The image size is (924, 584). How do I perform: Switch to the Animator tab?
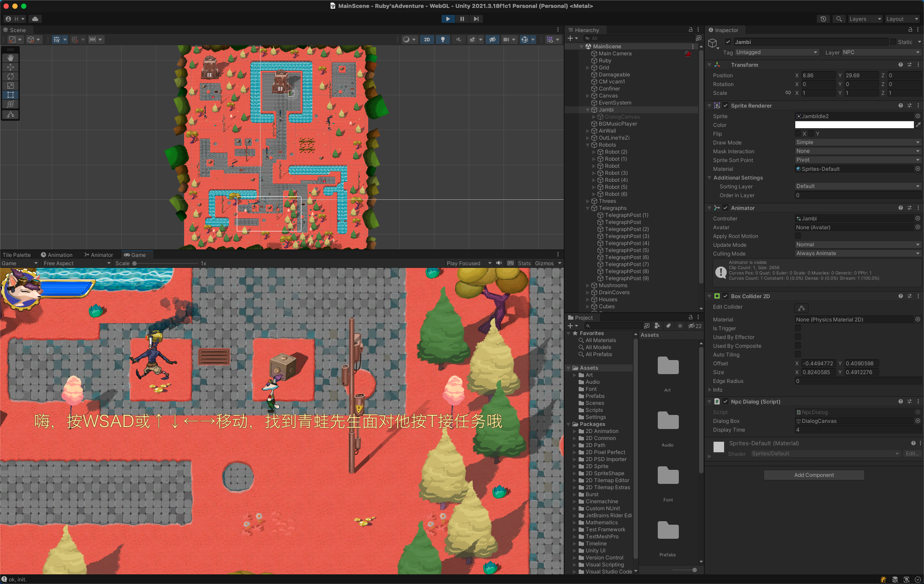[x=99, y=255]
